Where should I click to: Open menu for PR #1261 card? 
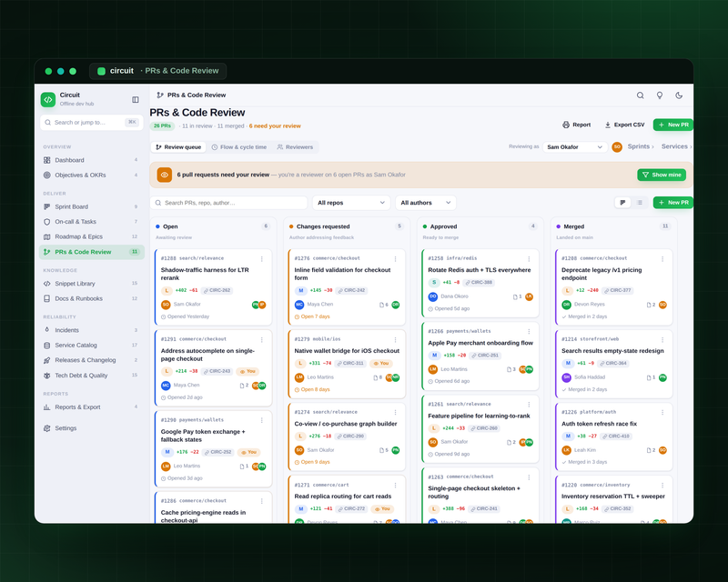click(529, 405)
